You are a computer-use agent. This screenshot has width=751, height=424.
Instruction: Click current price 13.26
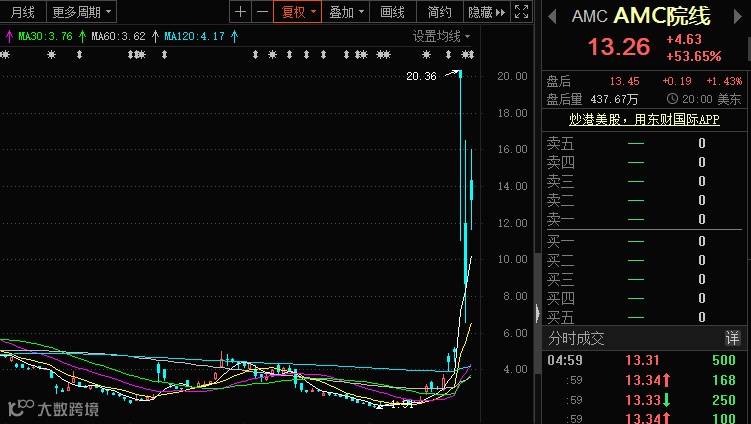point(619,47)
